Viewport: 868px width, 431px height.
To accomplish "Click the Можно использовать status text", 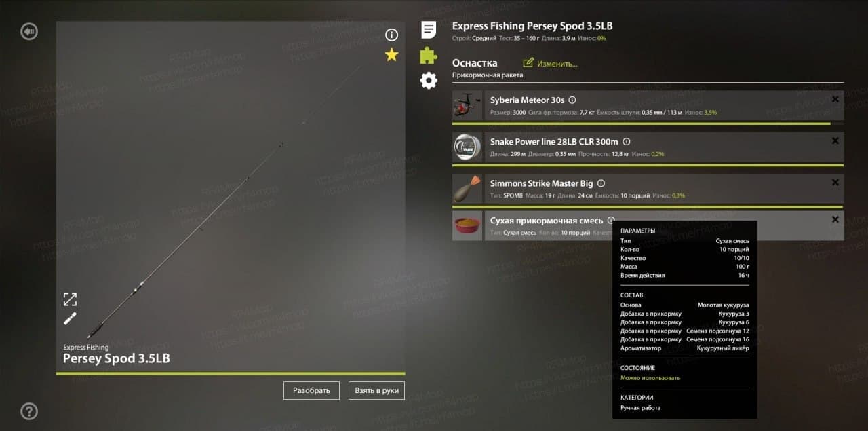I will point(650,377).
